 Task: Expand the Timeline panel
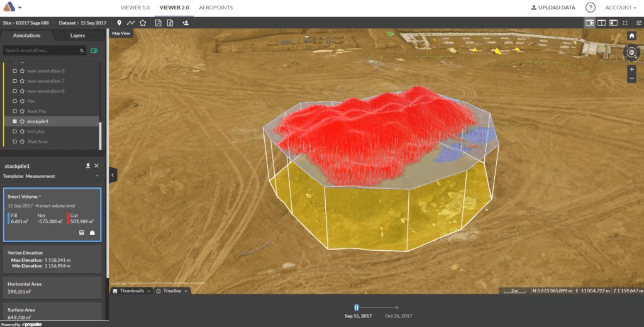tap(172, 291)
